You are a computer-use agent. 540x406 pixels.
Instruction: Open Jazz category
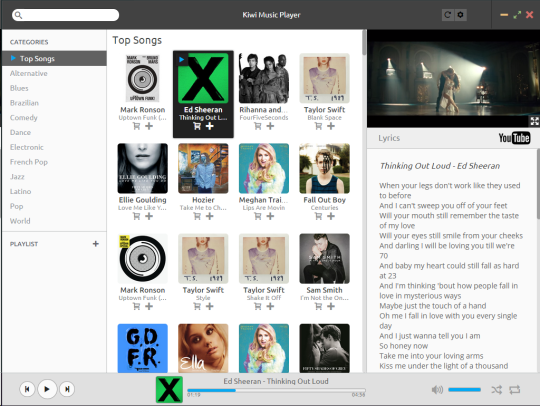[x=54, y=177]
